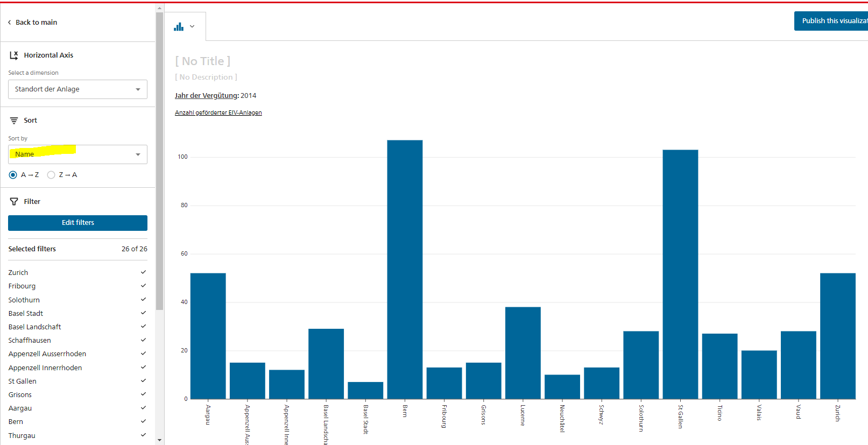Click the Basel Stadt bar in chart

click(x=365, y=391)
